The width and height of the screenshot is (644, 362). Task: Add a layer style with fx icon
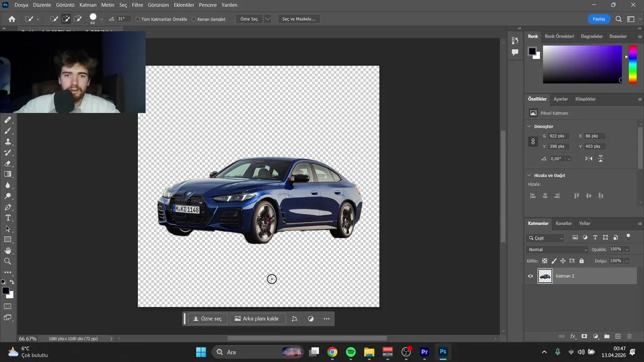click(x=573, y=336)
